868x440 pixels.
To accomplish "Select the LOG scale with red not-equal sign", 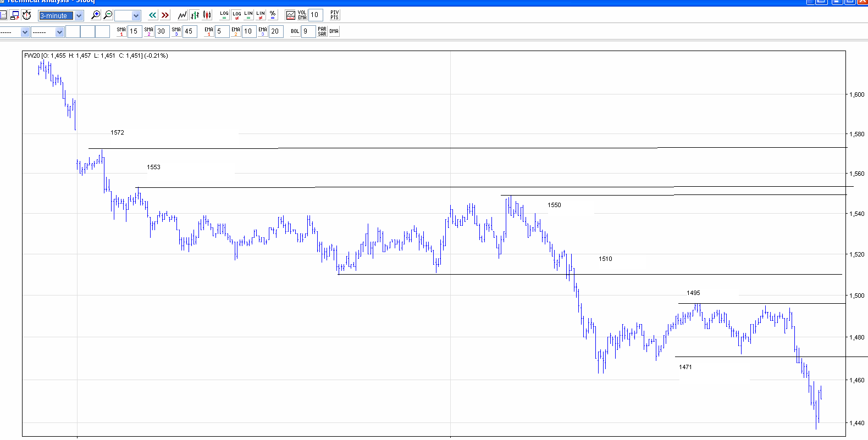I will point(236,15).
